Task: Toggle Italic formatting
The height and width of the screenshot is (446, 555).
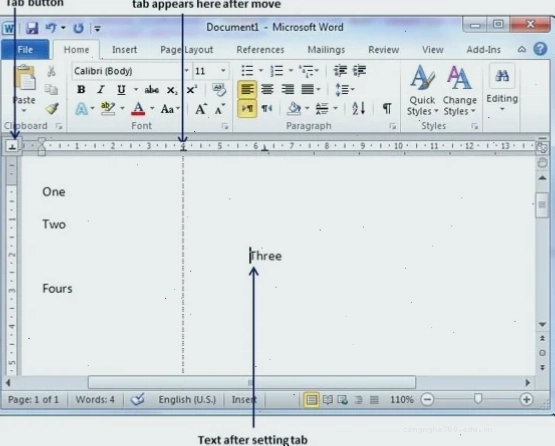Action: [101, 90]
